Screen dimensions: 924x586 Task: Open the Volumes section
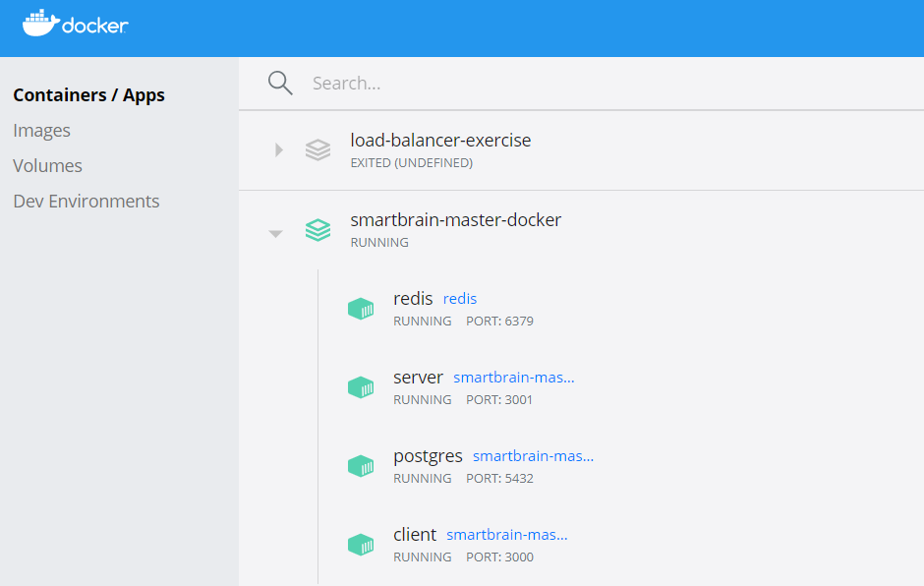pyautogui.click(x=48, y=165)
